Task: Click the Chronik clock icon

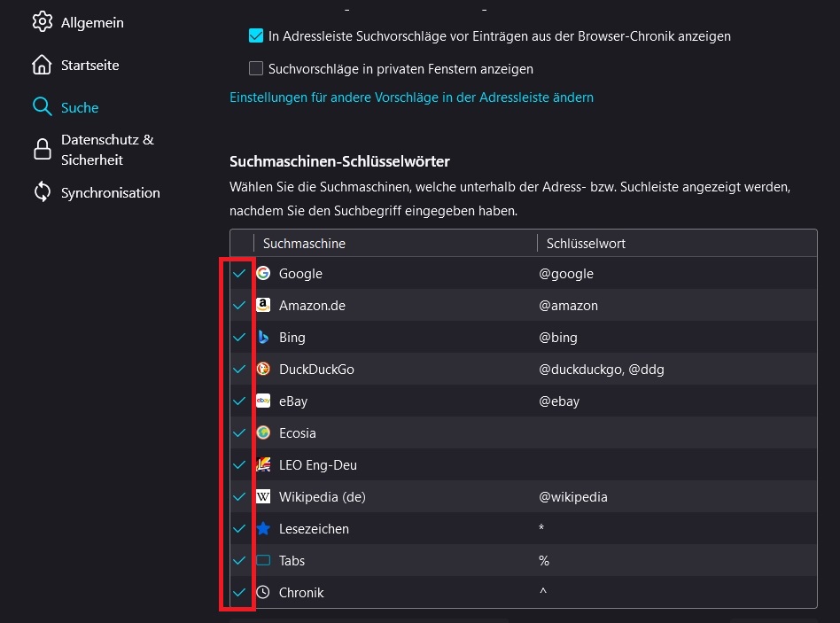Action: point(263,593)
